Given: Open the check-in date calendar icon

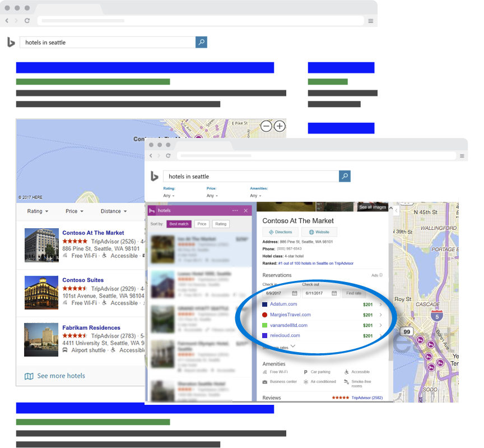Looking at the screenshot, I should point(295,293).
